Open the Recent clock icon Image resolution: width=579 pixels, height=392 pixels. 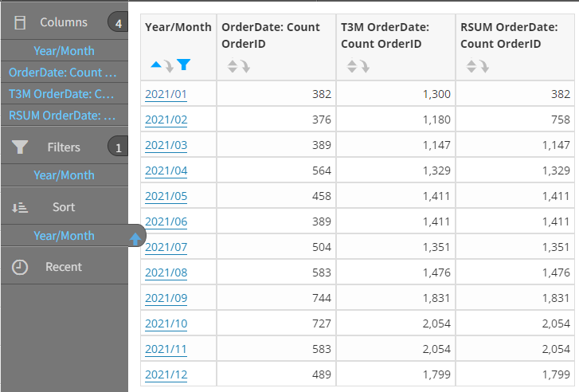pyautogui.click(x=20, y=267)
